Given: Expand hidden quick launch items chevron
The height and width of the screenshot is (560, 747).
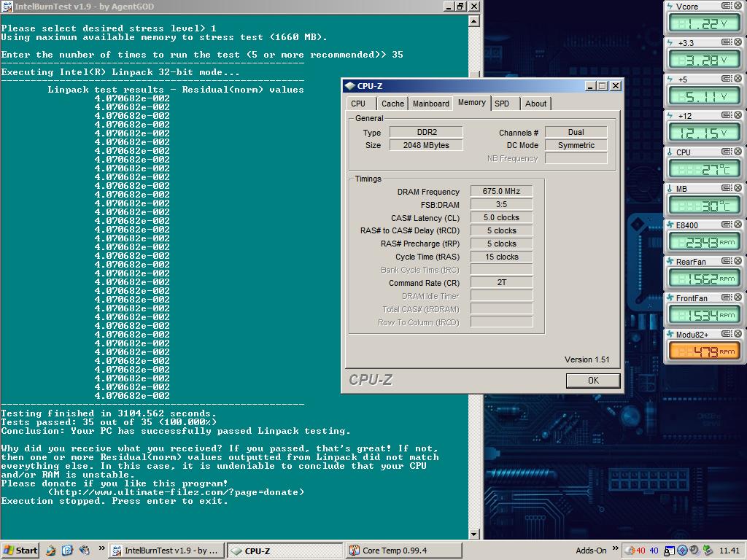Looking at the screenshot, I should click(101, 548).
